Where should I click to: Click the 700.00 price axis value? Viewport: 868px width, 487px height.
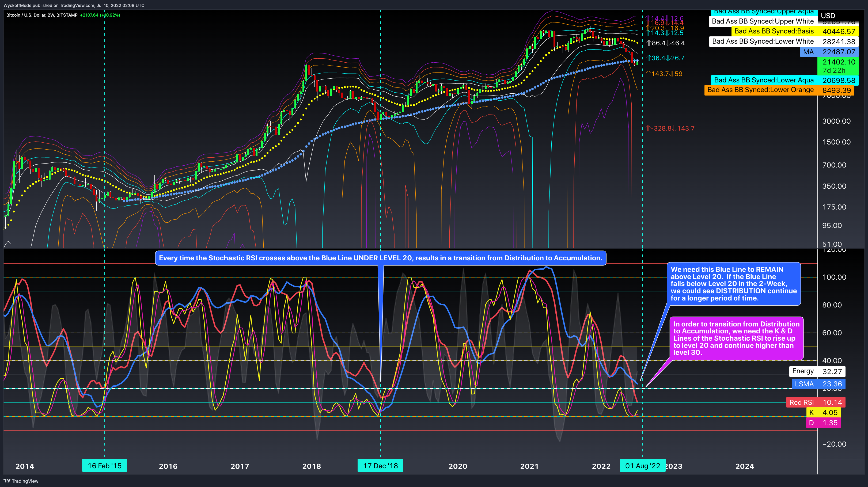834,165
